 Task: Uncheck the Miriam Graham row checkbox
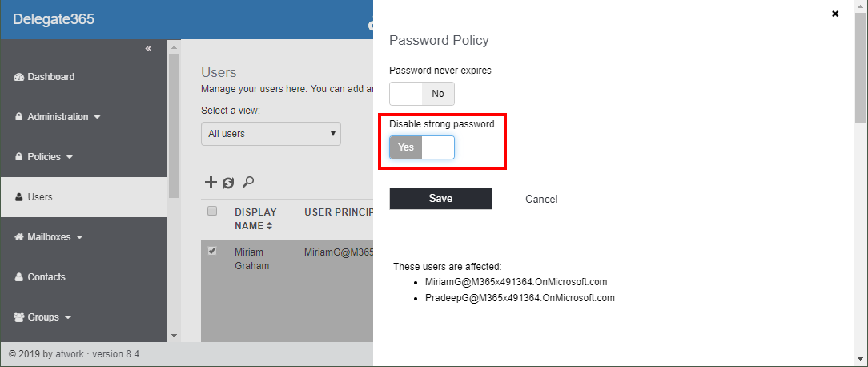pyautogui.click(x=212, y=251)
